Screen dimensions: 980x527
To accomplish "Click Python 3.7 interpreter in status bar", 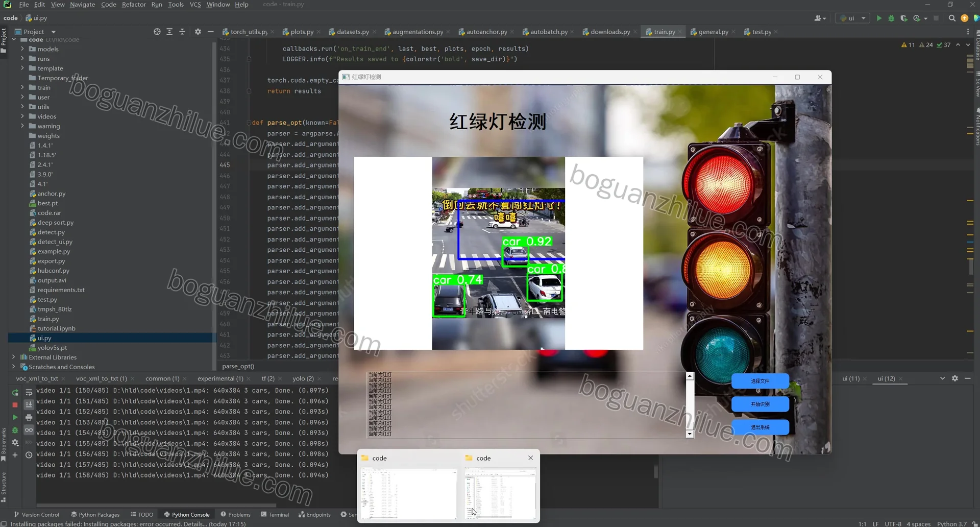I will pos(951,523).
